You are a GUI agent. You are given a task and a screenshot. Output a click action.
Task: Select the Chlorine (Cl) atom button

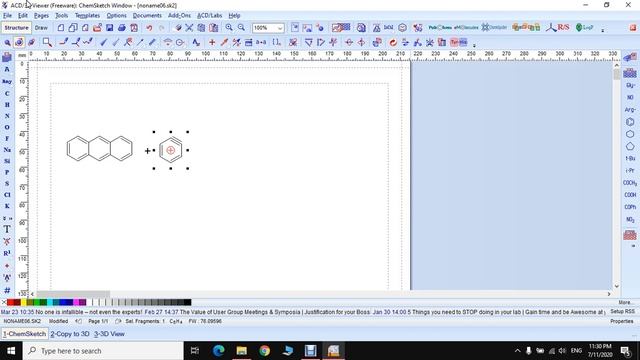(7, 195)
